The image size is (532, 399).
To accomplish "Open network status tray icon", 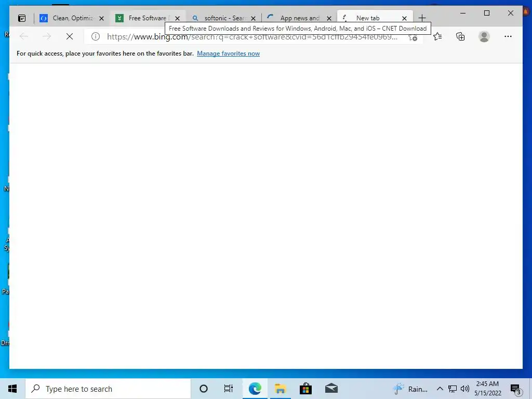I will pos(453,389).
